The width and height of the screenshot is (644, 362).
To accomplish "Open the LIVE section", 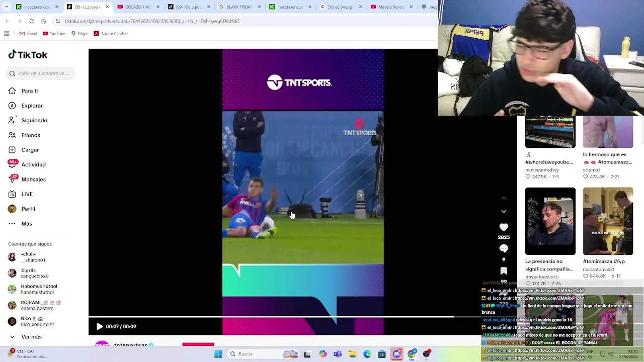I will pyautogui.click(x=21, y=194).
